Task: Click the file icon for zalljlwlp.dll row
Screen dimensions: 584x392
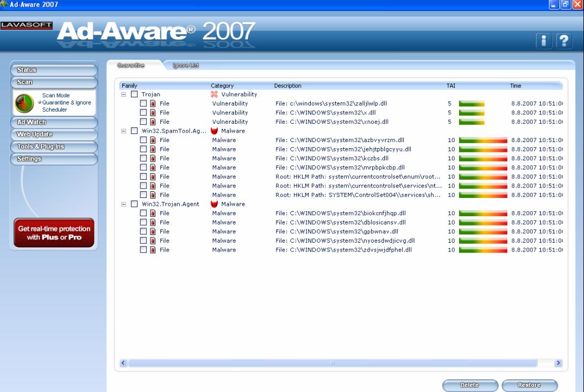Action: tap(153, 103)
